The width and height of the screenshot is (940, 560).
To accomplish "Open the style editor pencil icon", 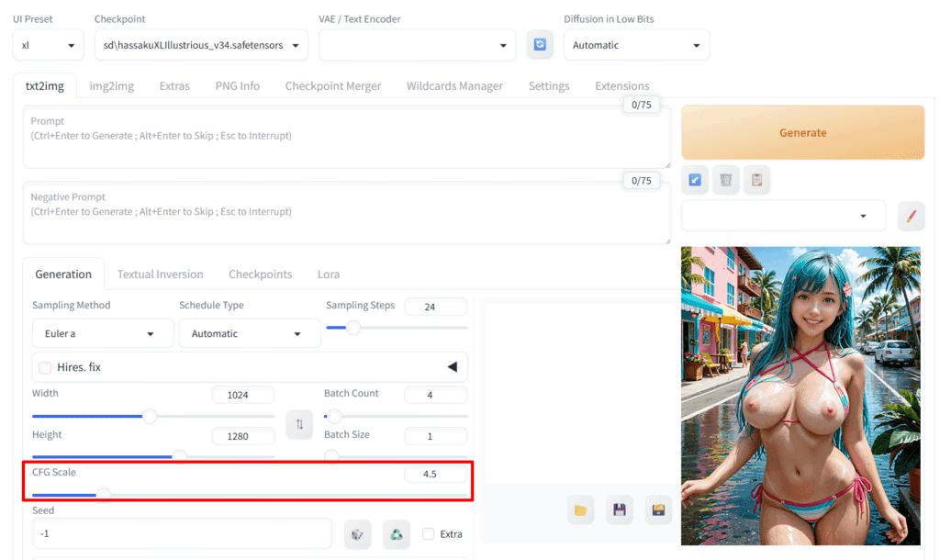I will [911, 216].
